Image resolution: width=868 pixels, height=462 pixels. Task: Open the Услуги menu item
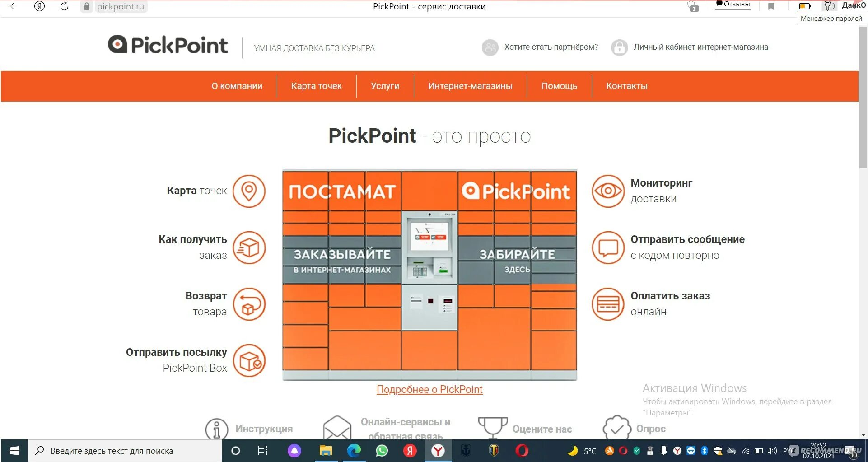pos(385,86)
